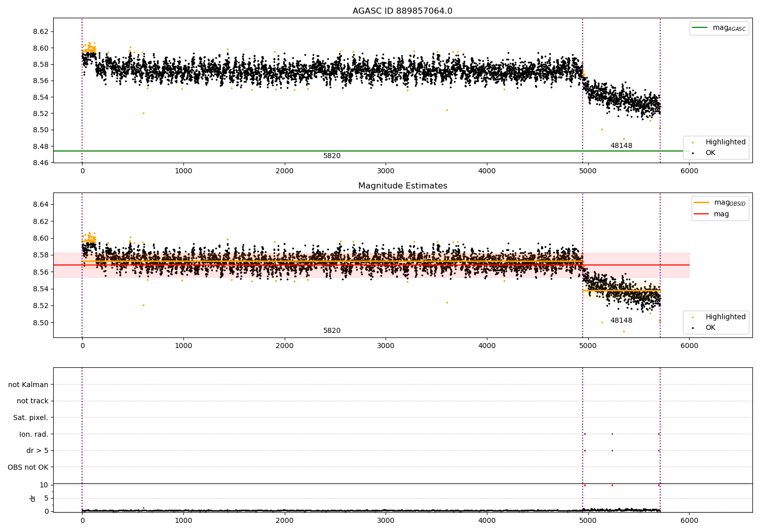This screenshot has width=760, height=532.
Task: Click the "8.48" y-tick in the top panel
Action: (x=41, y=146)
